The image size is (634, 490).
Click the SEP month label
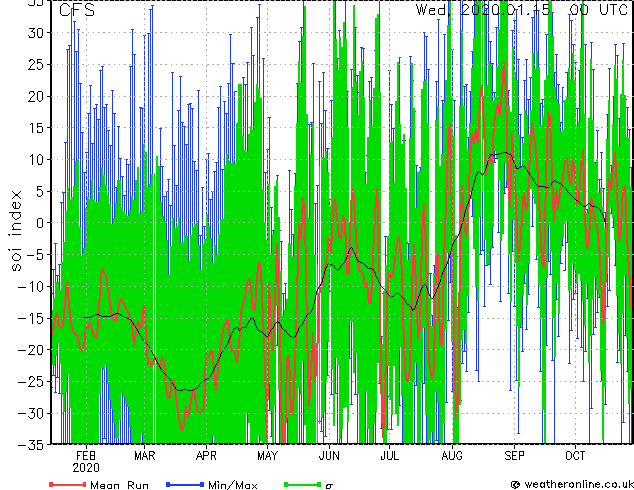point(514,456)
